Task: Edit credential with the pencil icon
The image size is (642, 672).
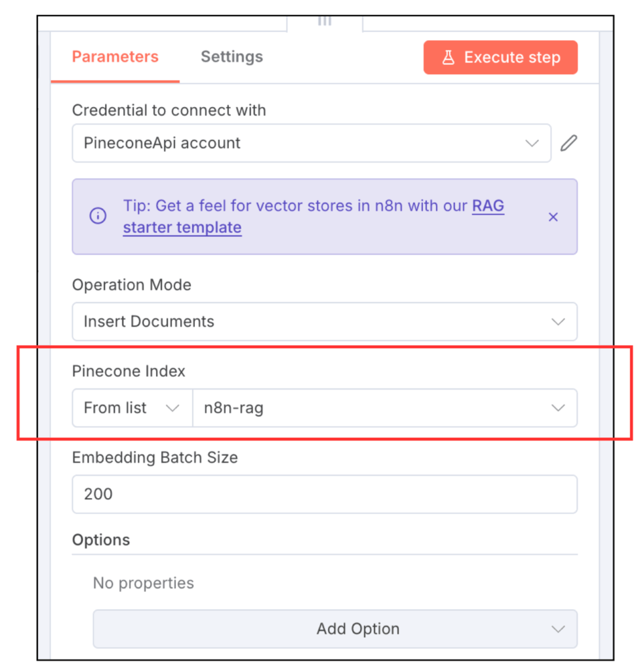Action: [569, 143]
